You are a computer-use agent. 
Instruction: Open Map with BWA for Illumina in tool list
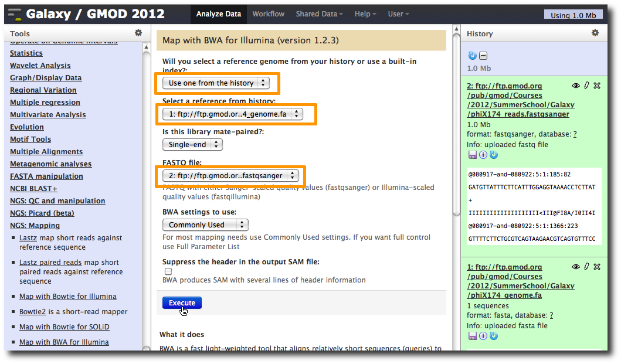click(64, 342)
